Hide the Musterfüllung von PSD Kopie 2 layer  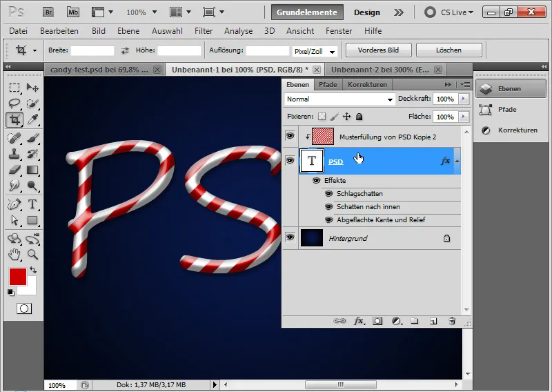pyautogui.click(x=290, y=135)
